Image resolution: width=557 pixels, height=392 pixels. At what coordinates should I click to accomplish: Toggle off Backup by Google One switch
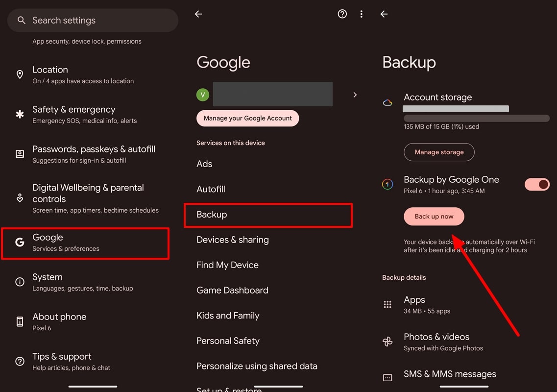coord(537,184)
